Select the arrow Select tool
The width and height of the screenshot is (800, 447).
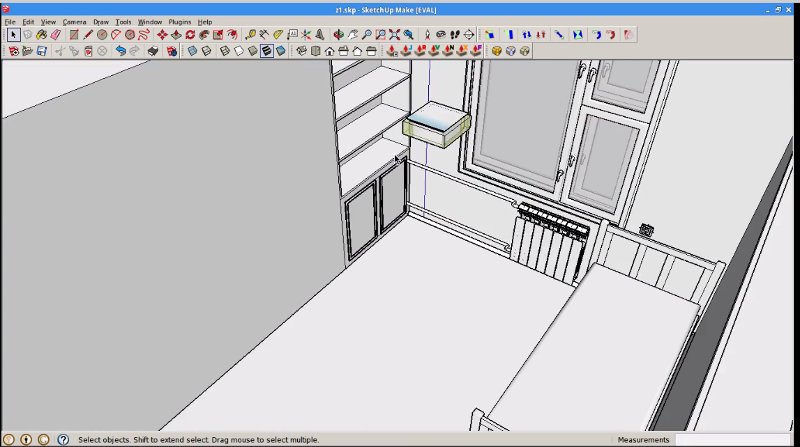click(x=13, y=34)
